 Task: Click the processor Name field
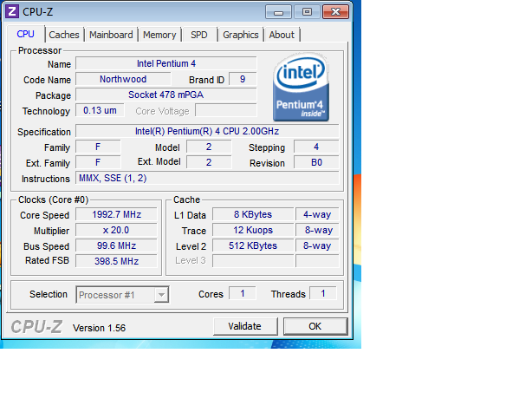click(x=165, y=64)
